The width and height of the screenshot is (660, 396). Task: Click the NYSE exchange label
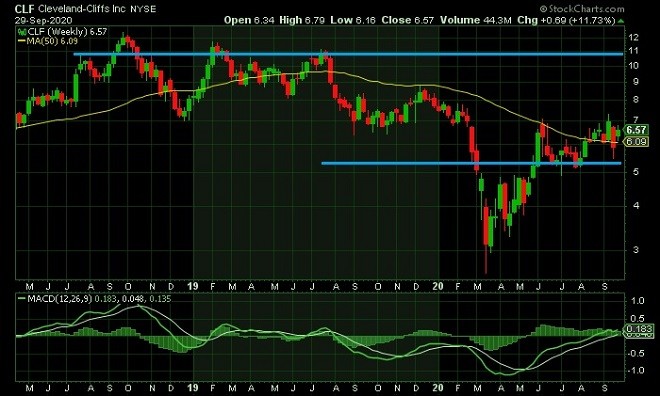pos(143,9)
